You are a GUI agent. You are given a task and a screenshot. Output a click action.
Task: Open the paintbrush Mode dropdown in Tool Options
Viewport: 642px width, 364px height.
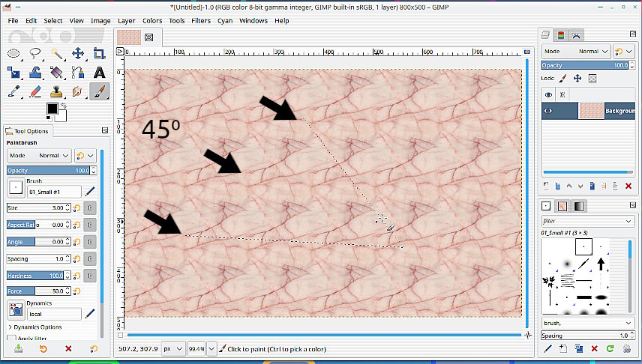click(x=39, y=156)
